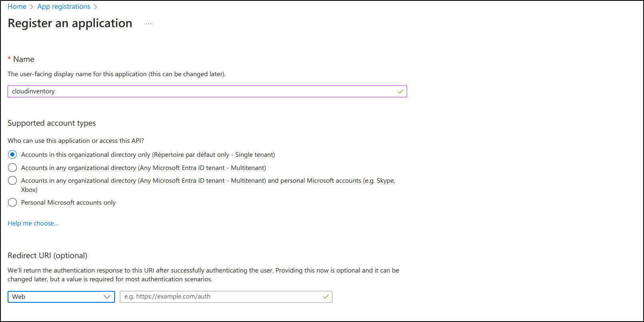The image size is (644, 322).
Task: Navigate to App registrations breadcrumb
Action: [64, 7]
